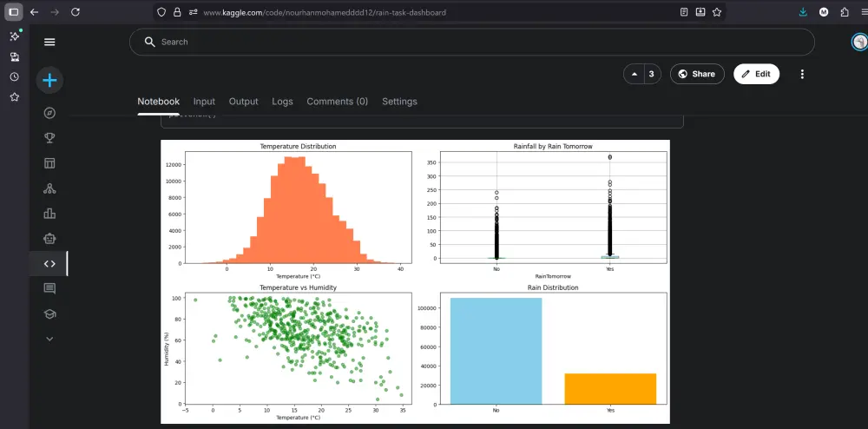Open the browser extensions puzzle icon
Viewport: 868px width, 429px height.
pyautogui.click(x=845, y=12)
